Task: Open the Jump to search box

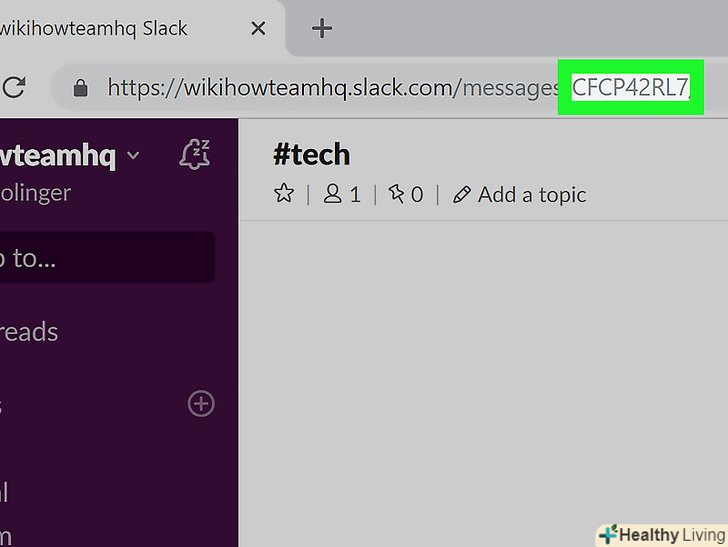Action: click(107, 258)
